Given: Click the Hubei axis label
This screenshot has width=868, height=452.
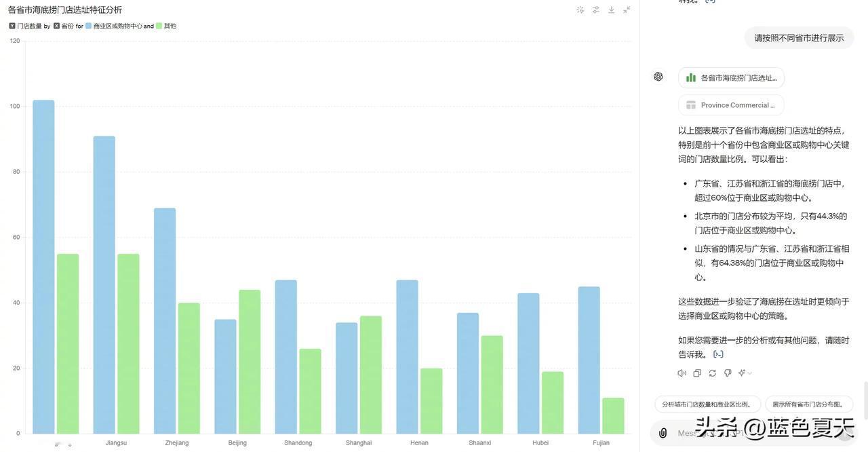Looking at the screenshot, I should (540, 443).
